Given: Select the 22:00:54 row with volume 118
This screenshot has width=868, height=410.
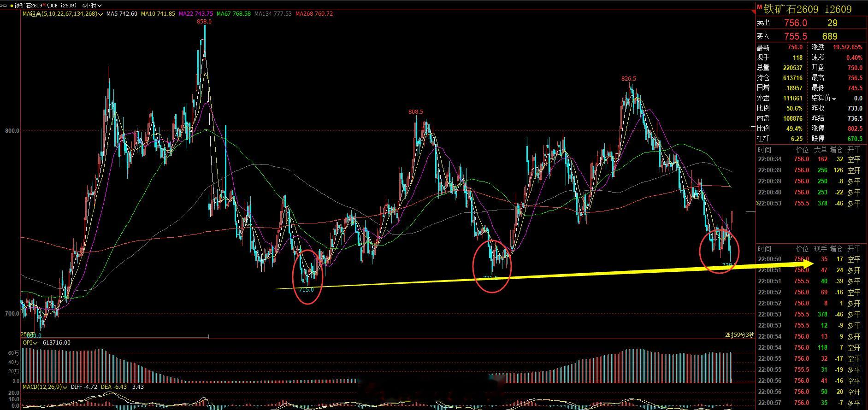Looking at the screenshot, I should [x=811, y=348].
